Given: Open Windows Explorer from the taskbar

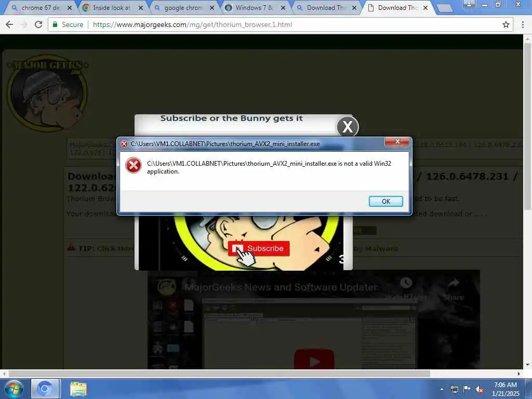Looking at the screenshot, I should pos(78,389).
